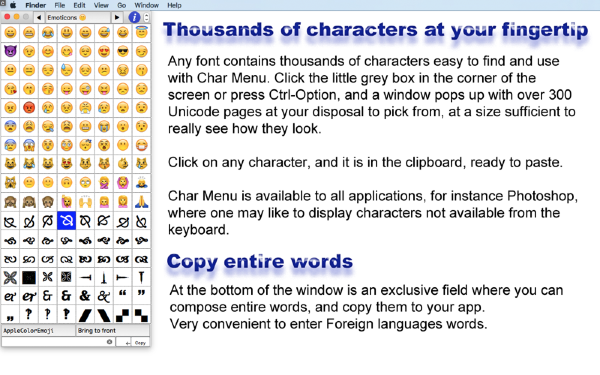This screenshot has height=375, width=600.
Task: Choose the screaming face emoji
Action: pyautogui.click(x=29, y=145)
